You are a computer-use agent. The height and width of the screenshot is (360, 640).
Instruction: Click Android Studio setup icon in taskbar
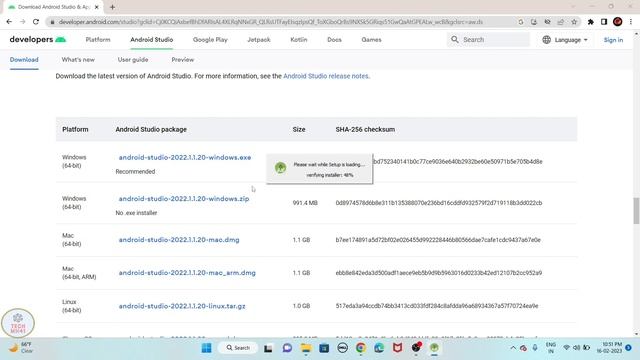click(x=434, y=348)
